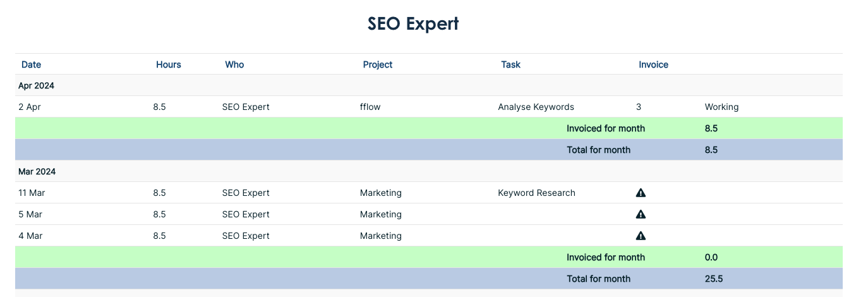The width and height of the screenshot is (868, 297).
Task: Click the Project column header
Action: click(378, 64)
